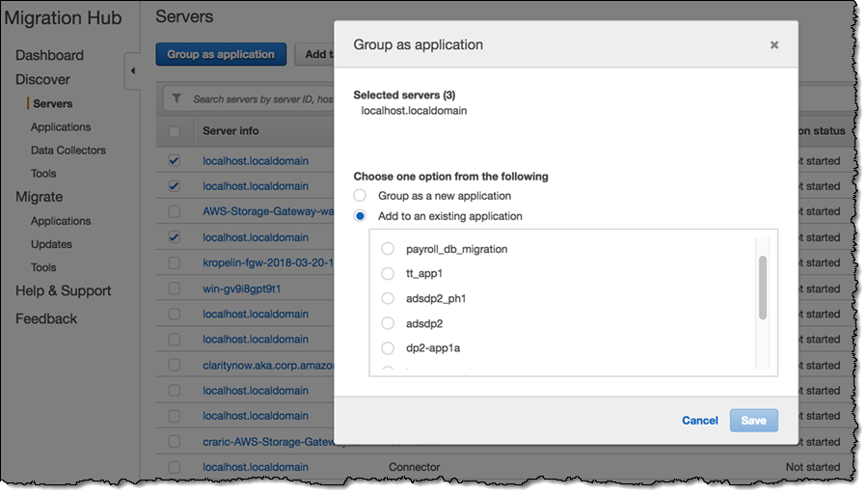Open Dashboard in the sidebar
868x495 pixels.
click(49, 55)
